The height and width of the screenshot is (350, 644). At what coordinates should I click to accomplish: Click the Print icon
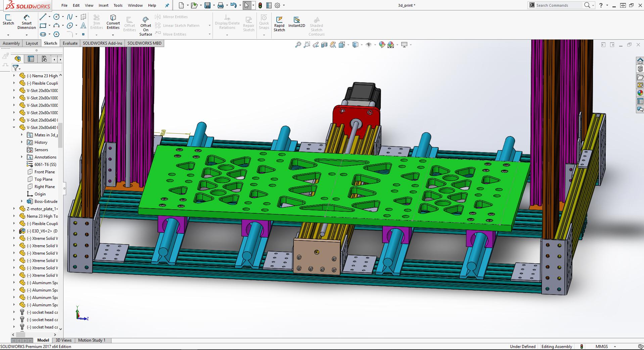click(x=220, y=5)
